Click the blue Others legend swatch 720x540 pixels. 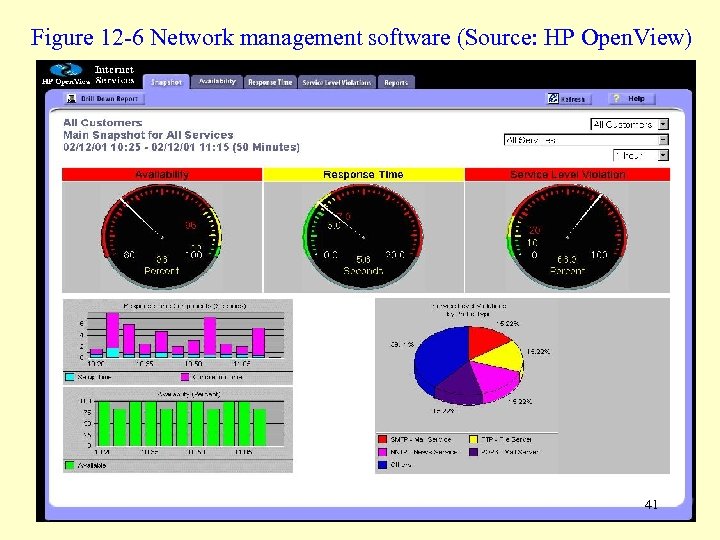point(382,465)
